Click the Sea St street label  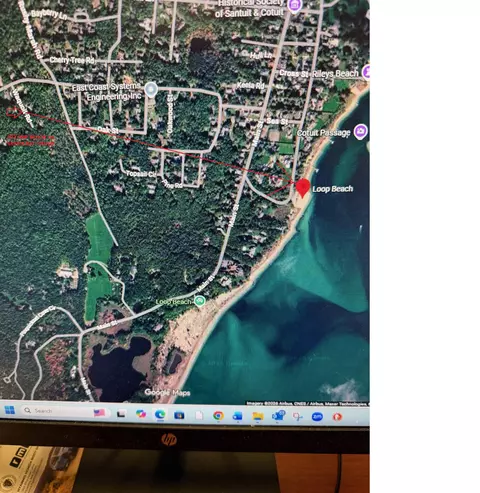click(277, 122)
